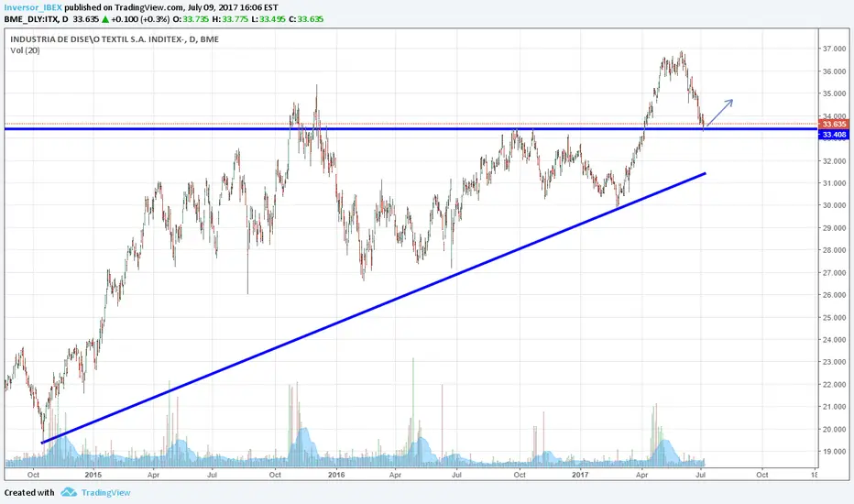Click the blue 33.408 price label
This screenshot has height=504, width=854.
(x=834, y=135)
